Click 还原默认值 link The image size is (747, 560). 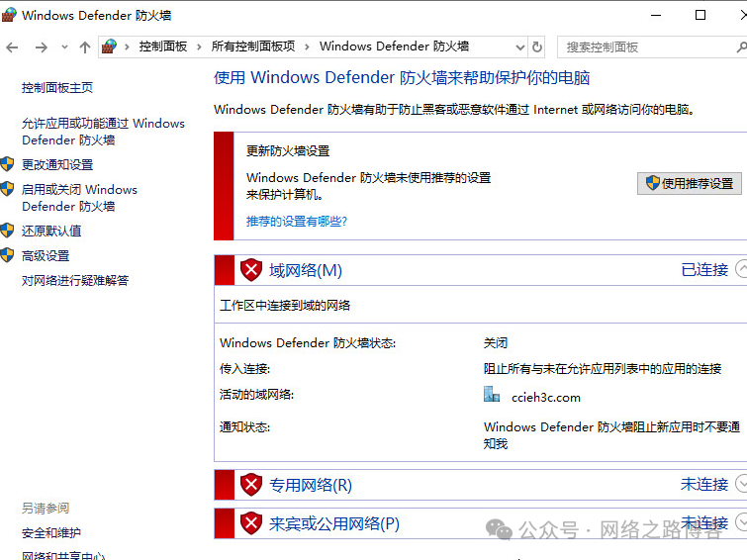tap(51, 232)
